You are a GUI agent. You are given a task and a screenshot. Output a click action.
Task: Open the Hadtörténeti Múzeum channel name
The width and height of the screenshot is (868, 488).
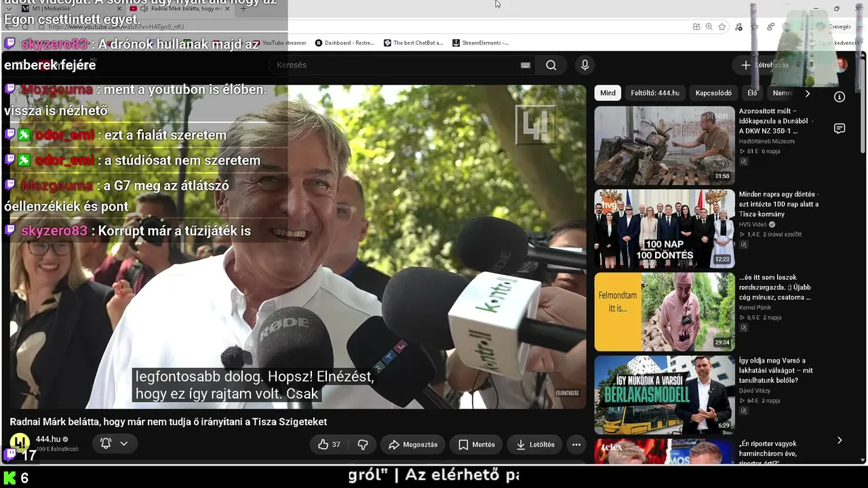pos(767,141)
